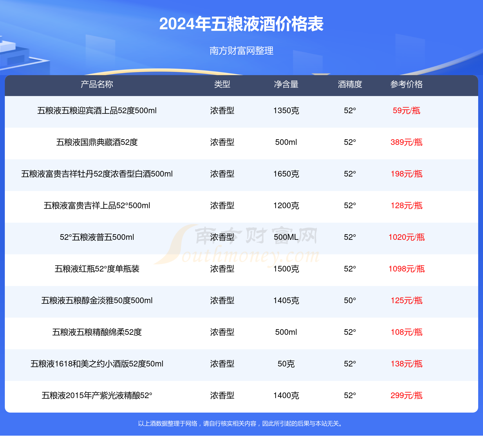Click net content 1350克
The image size is (483, 448).
[286, 111]
